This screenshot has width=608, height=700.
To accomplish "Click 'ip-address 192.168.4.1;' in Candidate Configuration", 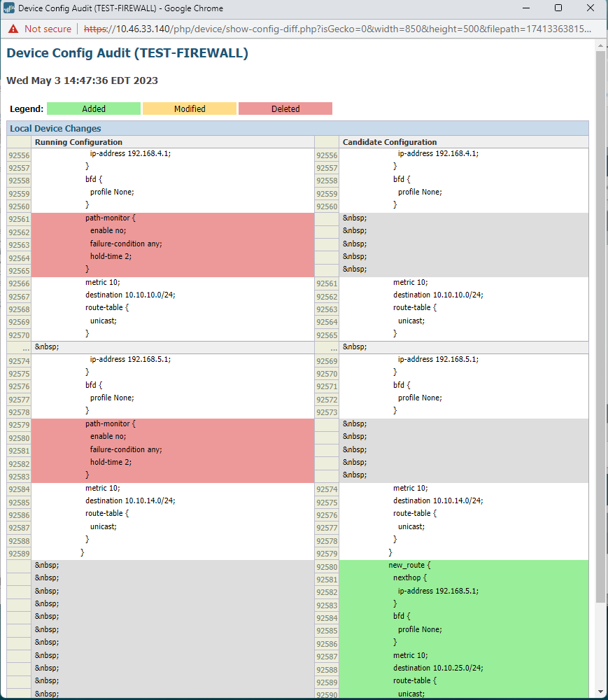I will [438, 153].
